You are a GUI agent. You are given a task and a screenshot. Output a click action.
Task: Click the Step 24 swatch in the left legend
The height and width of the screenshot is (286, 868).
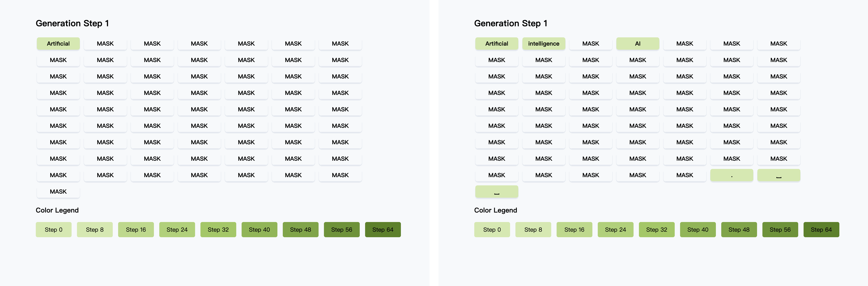coord(177,230)
